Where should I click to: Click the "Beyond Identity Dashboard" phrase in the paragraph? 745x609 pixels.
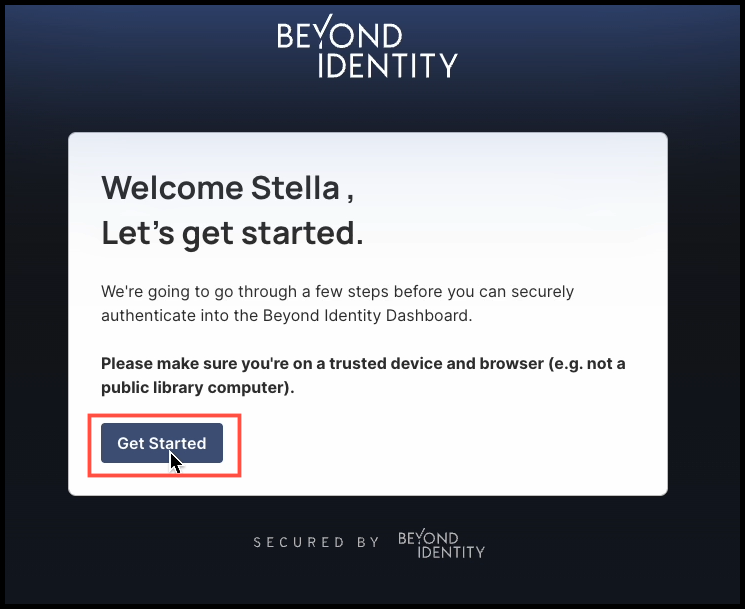(x=367, y=315)
